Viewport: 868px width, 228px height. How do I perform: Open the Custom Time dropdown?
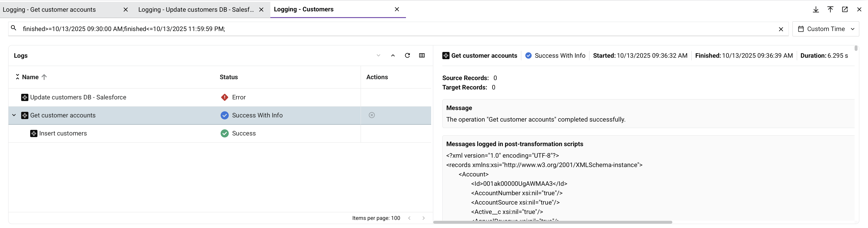pyautogui.click(x=826, y=29)
